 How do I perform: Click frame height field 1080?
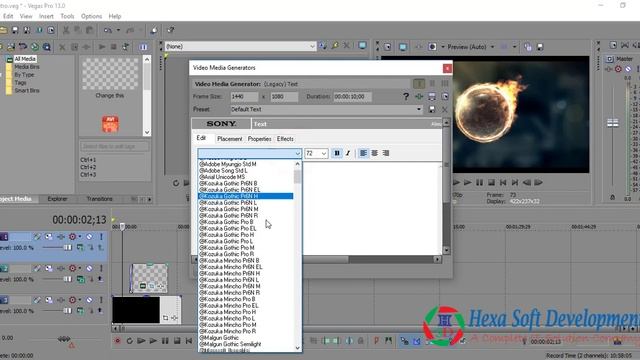click(x=284, y=97)
